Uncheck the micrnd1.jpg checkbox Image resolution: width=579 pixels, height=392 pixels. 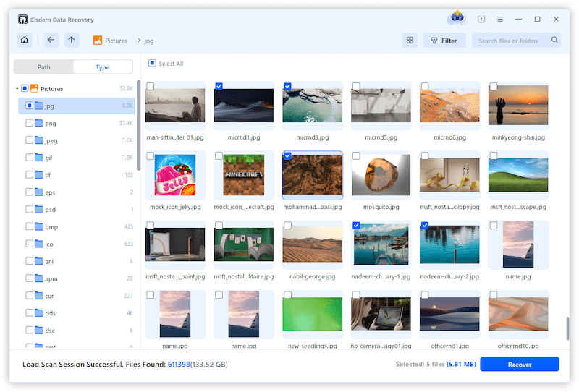pos(219,86)
